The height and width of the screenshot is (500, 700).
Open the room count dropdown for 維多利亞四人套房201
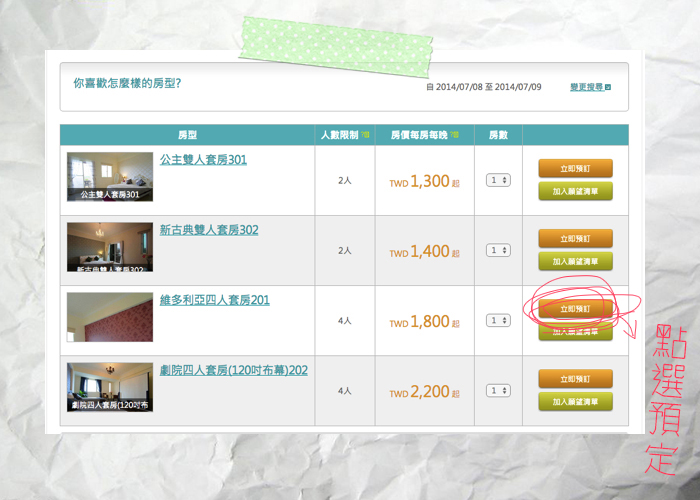tap(498, 320)
